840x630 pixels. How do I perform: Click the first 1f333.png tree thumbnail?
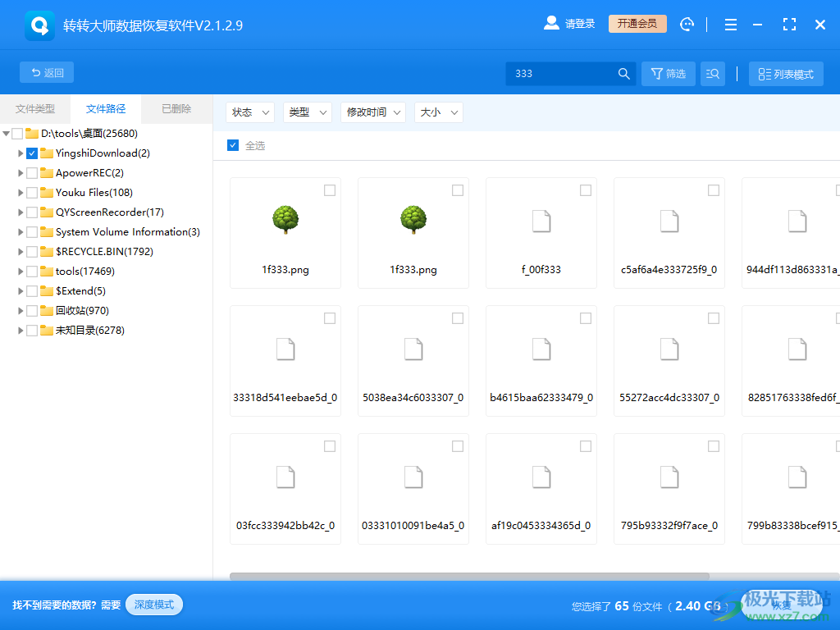point(285,220)
